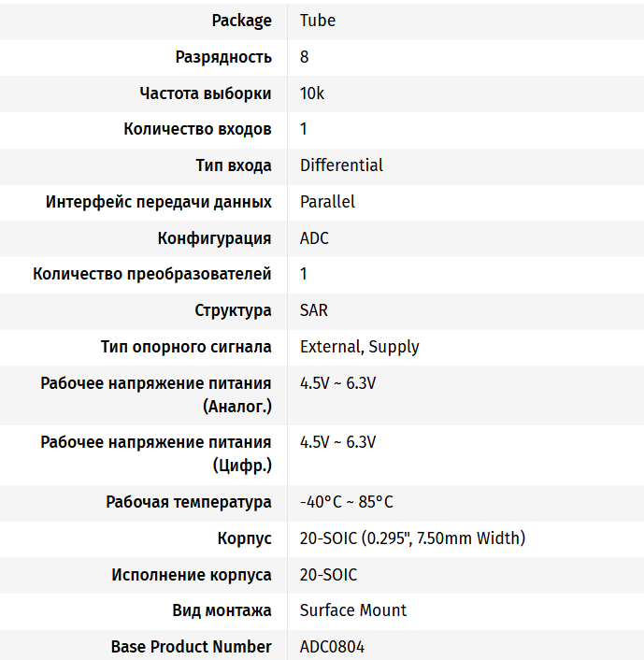Click the "ADC" configuration value
Image resolution: width=644 pixels, height=660 pixels.
point(314,238)
